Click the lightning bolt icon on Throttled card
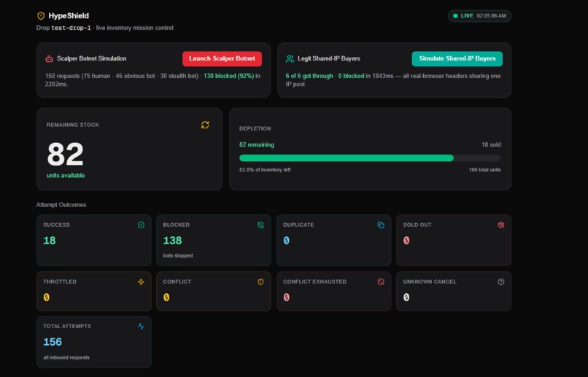 (x=141, y=281)
